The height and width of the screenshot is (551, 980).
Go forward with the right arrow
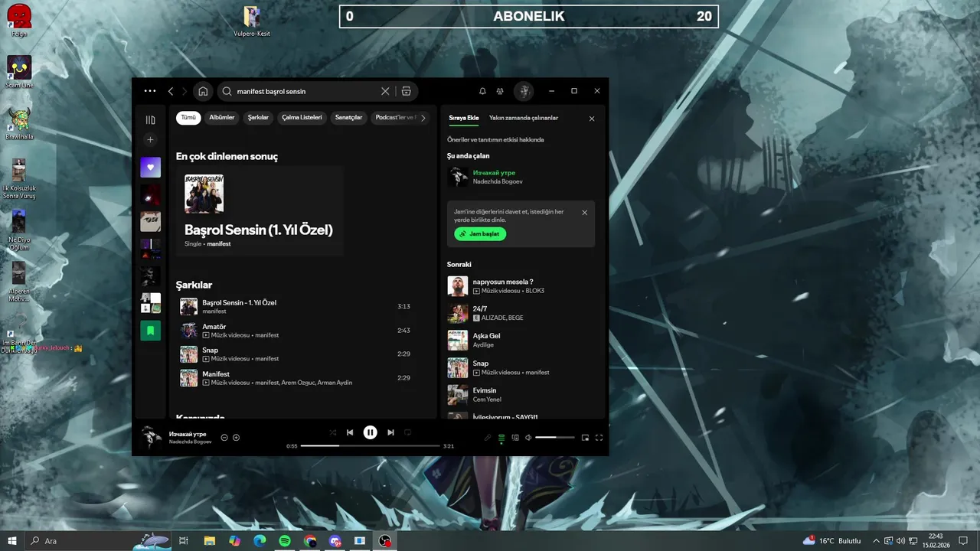point(185,91)
